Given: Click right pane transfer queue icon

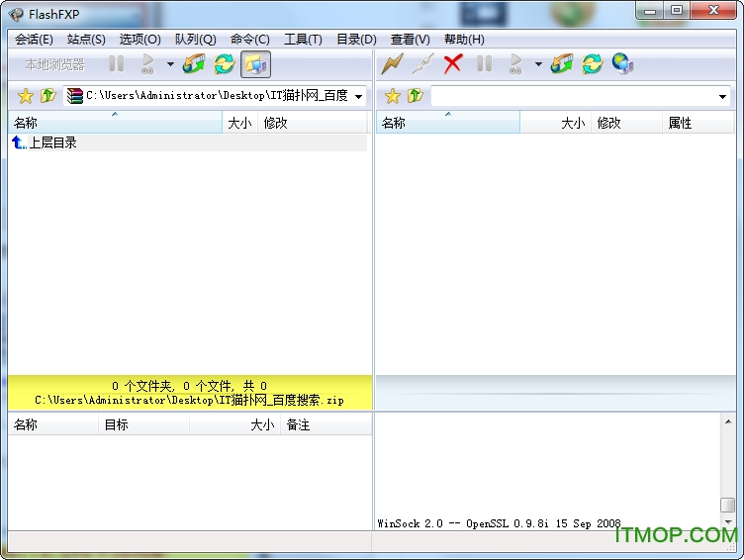Looking at the screenshot, I should click(x=562, y=63).
